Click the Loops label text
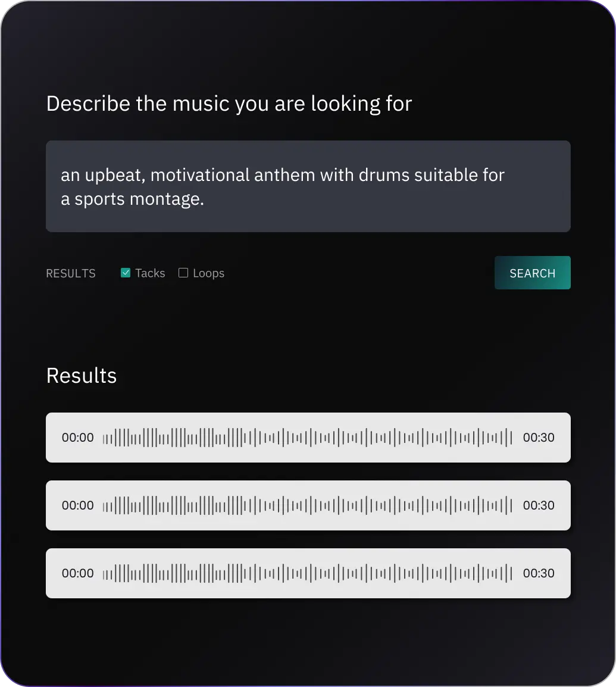Viewport: 616px width, 687px height. tap(208, 273)
